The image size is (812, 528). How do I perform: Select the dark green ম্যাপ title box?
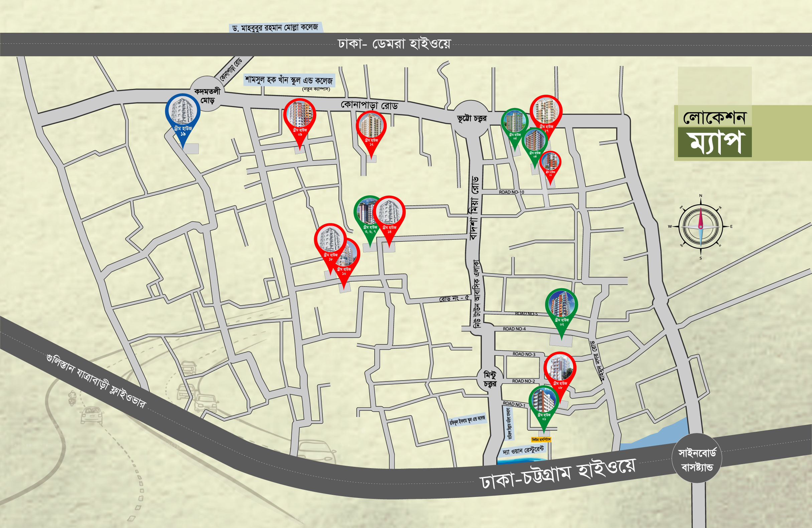click(x=714, y=142)
